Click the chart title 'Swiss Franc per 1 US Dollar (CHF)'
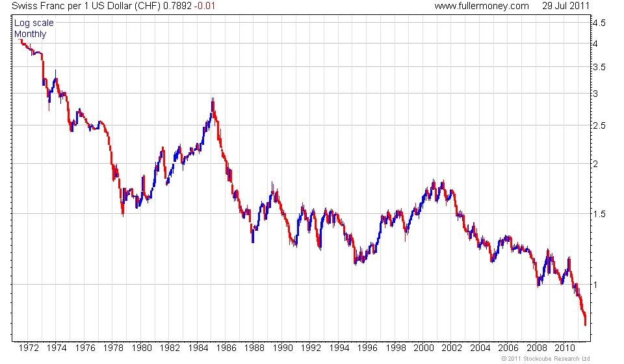The image size is (624, 364). (x=86, y=6)
